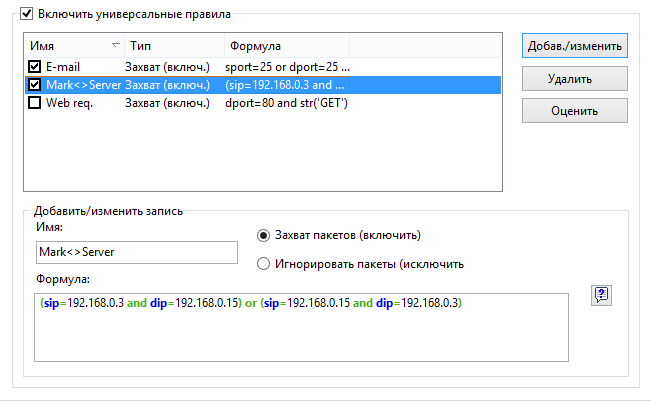This screenshot has width=651, height=401.
Task: Sort rules by the Имя column header
Action: (x=75, y=46)
